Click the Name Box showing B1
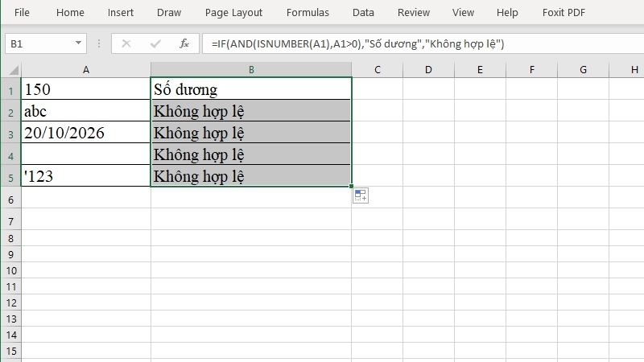644x362 pixels. 39,43
